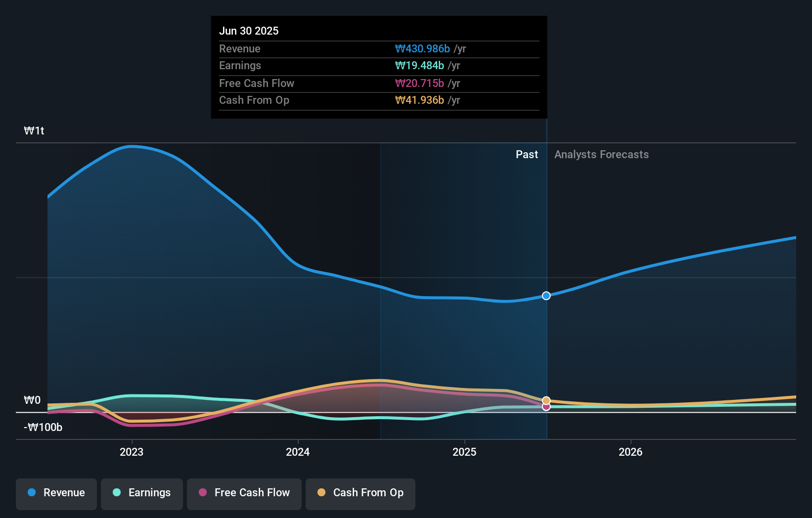Expand the Earnings row in the tooltip

point(240,65)
